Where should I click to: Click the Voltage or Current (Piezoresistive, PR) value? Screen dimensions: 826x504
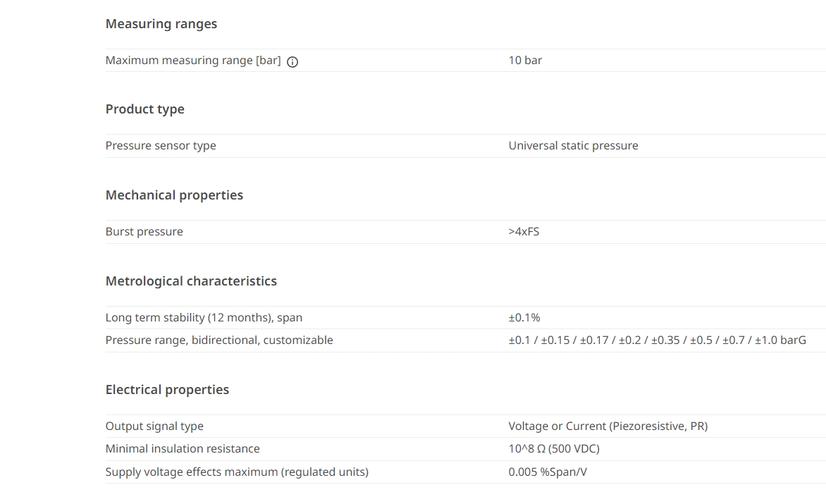(x=608, y=426)
